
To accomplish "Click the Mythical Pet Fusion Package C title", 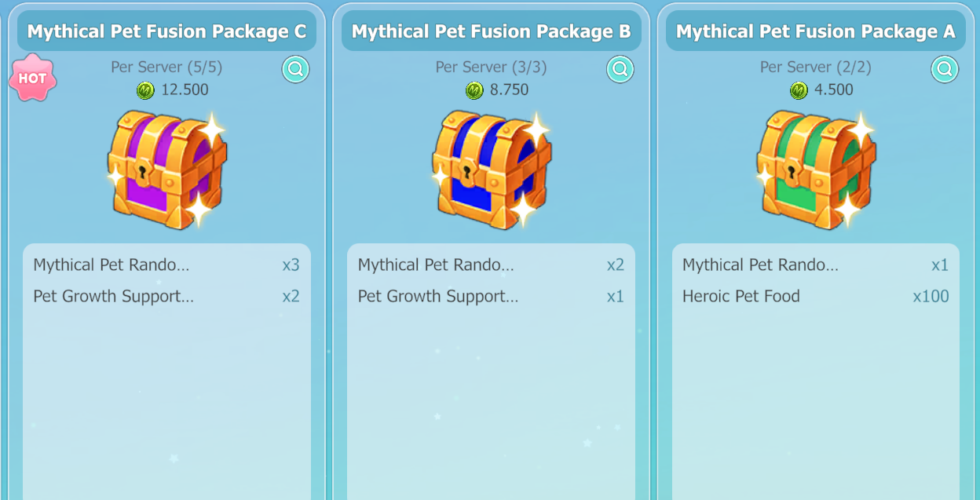I will [166, 31].
